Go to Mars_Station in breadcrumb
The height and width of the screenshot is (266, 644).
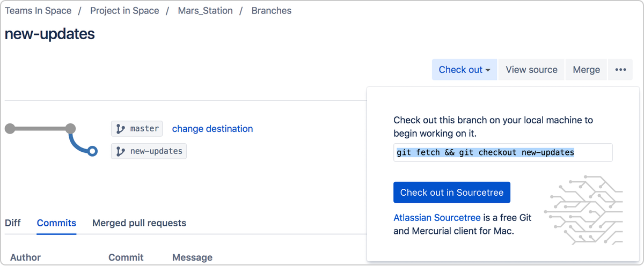(205, 11)
